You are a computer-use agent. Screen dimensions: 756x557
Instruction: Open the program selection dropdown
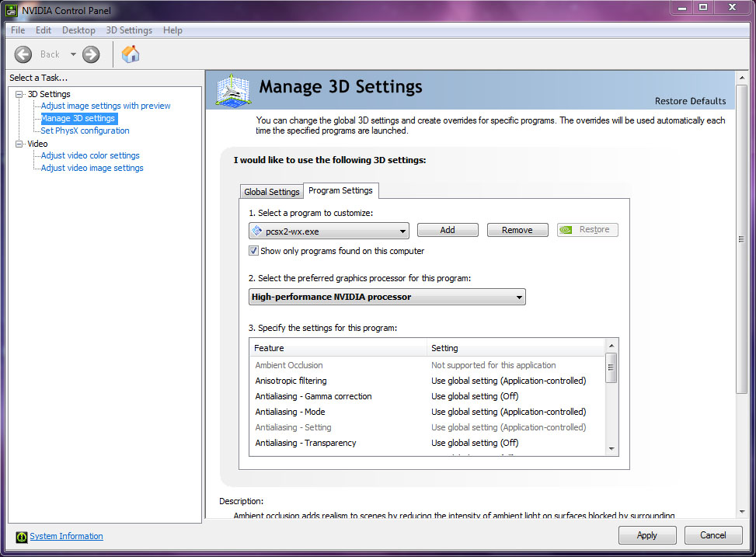(x=329, y=231)
